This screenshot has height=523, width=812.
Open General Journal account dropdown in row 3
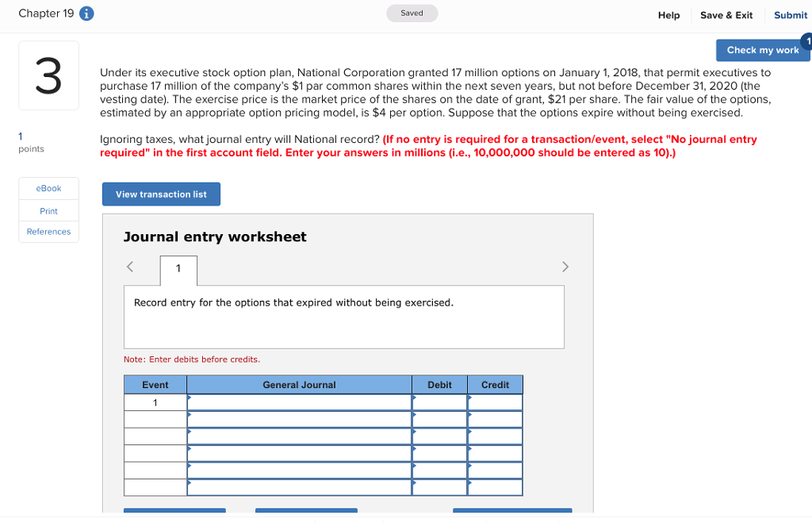point(299,436)
